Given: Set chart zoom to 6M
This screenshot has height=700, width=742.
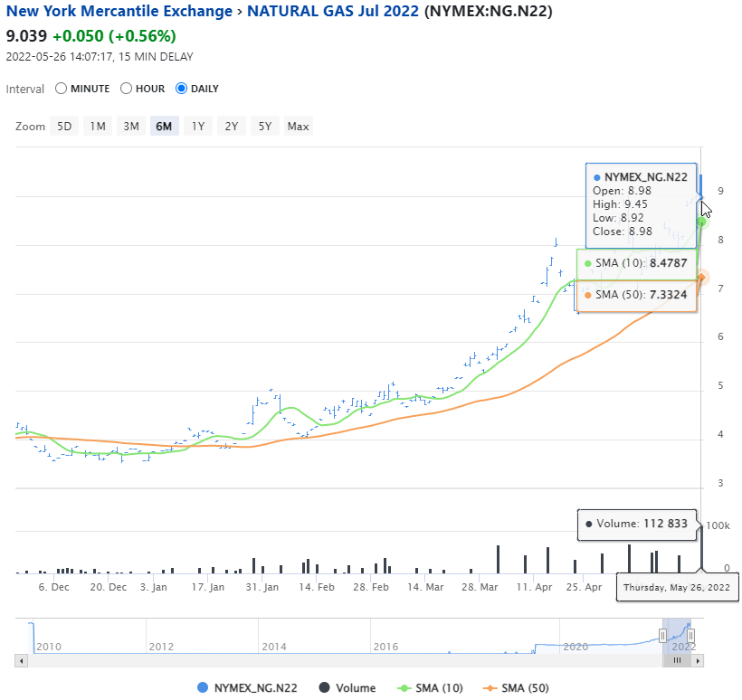Looking at the screenshot, I should tap(164, 127).
